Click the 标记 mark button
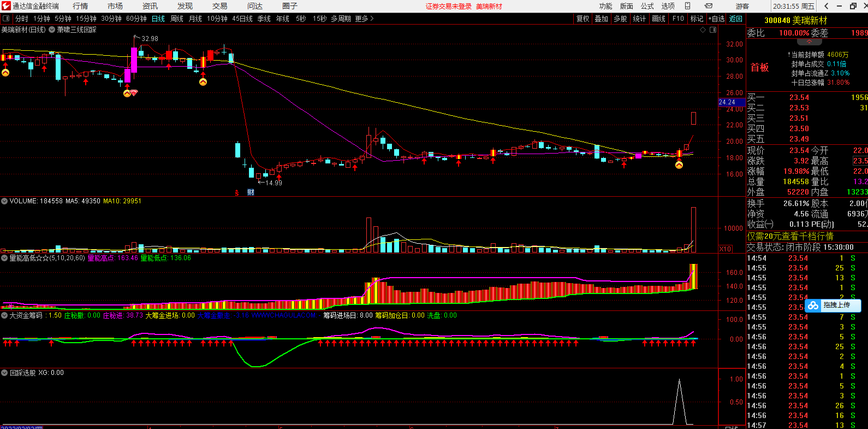This screenshot has width=868, height=429. 697,19
